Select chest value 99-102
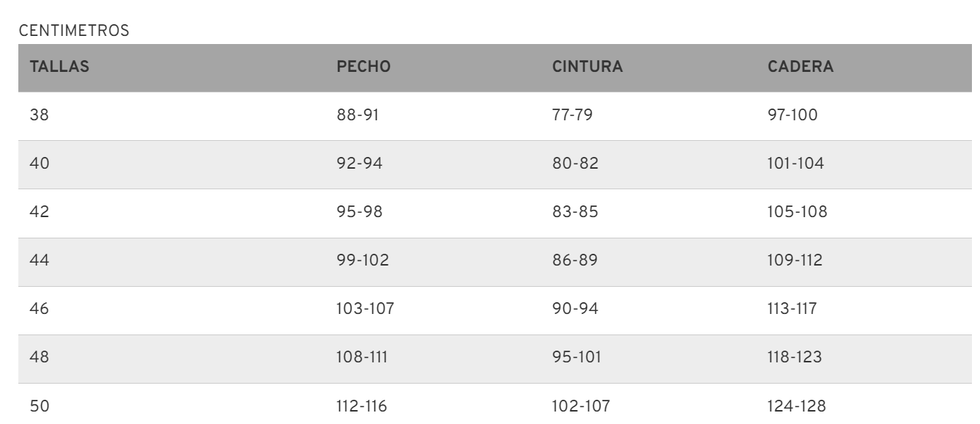The height and width of the screenshot is (424, 980). pyautogui.click(x=360, y=261)
